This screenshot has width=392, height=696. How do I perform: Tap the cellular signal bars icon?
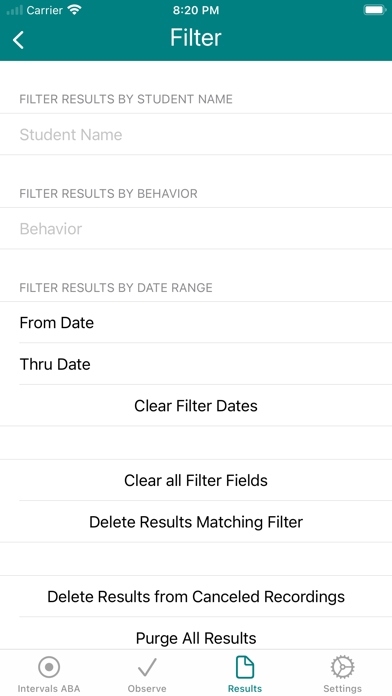[x=14, y=10]
